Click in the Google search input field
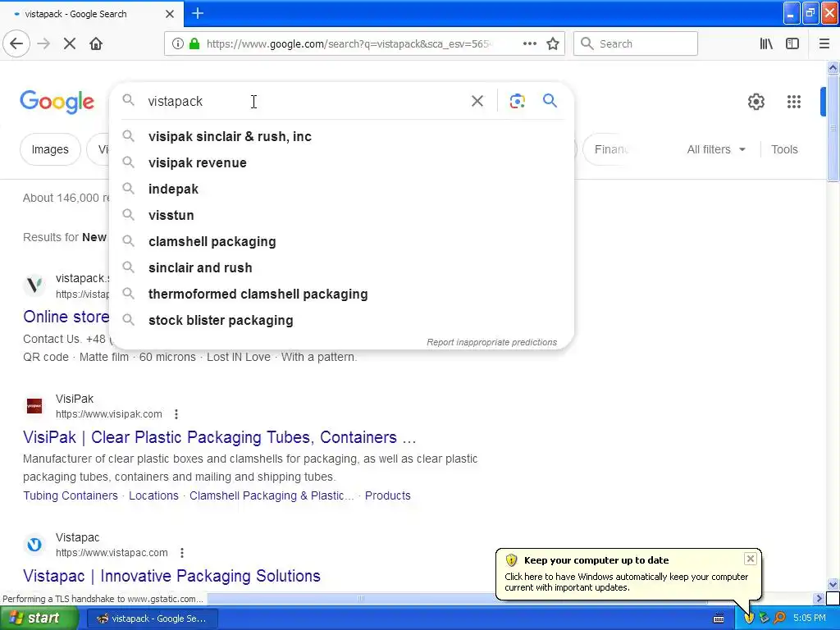840x630 pixels. click(x=305, y=101)
